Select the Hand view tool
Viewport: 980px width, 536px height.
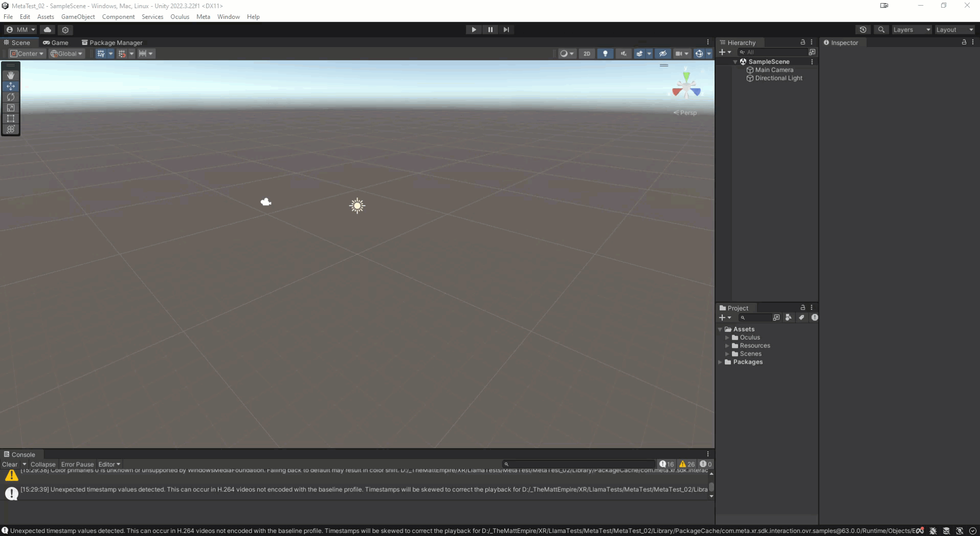[x=11, y=75]
